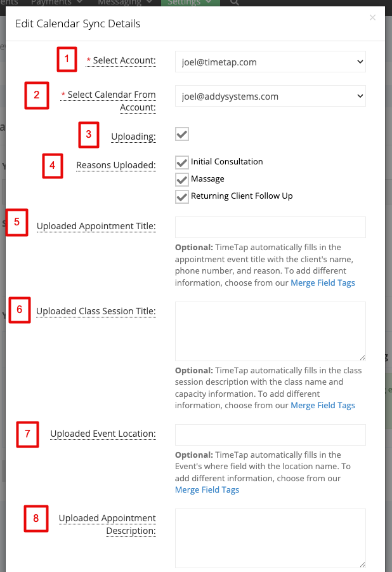Screen dimensions: 392x572
Task: Click the Uploaded Appointment Title input field
Action: [270, 227]
